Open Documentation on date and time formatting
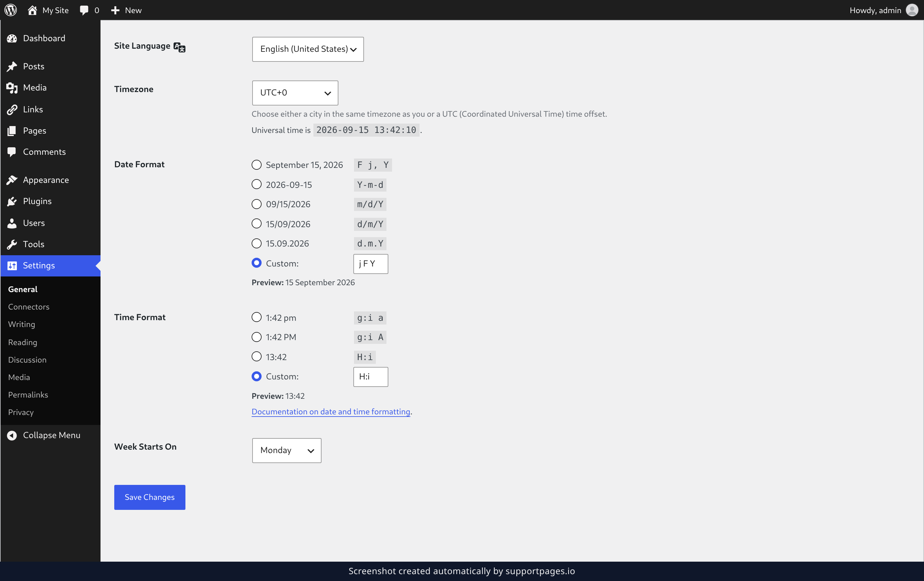The image size is (924, 581). click(331, 412)
